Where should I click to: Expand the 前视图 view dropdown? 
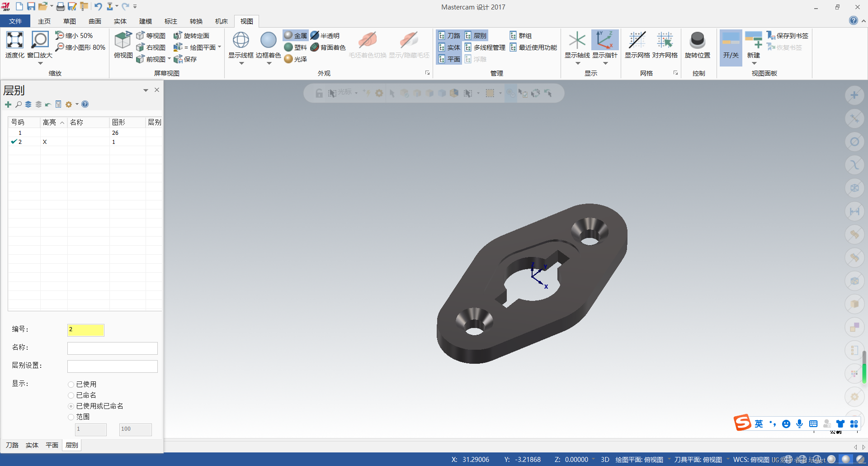[x=170, y=58]
